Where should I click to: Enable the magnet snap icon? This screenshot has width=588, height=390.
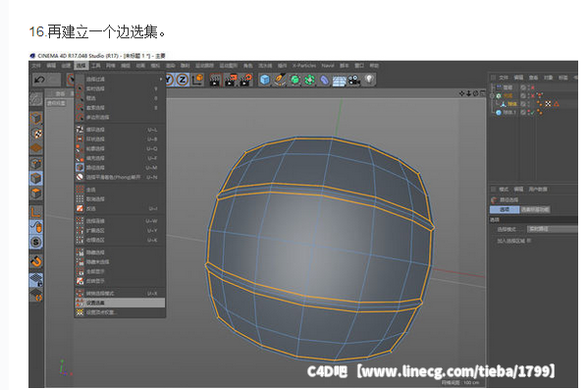pos(36,261)
